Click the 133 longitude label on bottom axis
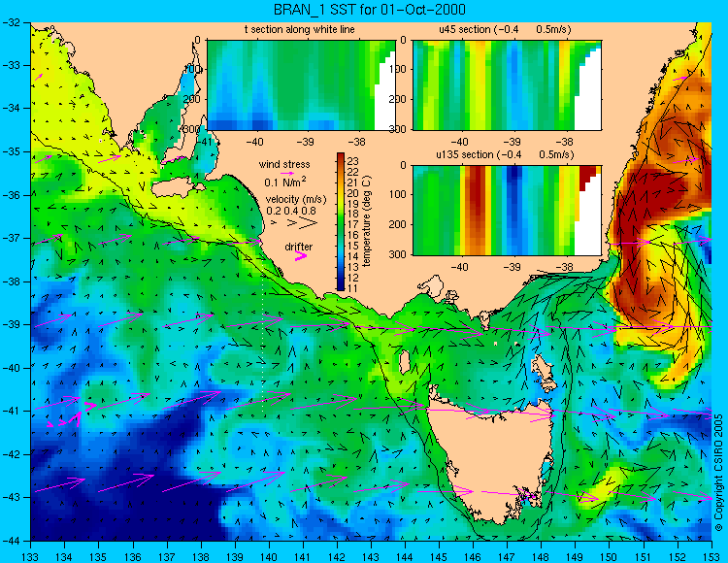The height and width of the screenshot is (563, 728). (31, 556)
